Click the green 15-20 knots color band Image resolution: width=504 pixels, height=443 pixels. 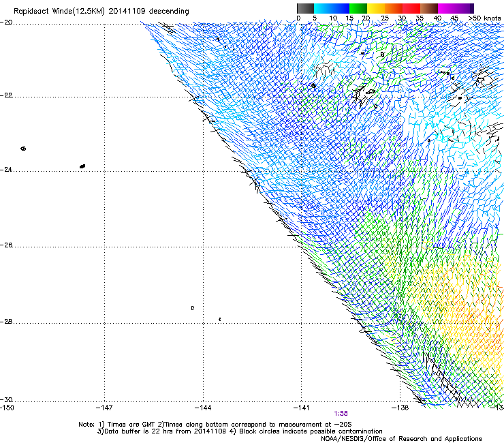coord(358,8)
